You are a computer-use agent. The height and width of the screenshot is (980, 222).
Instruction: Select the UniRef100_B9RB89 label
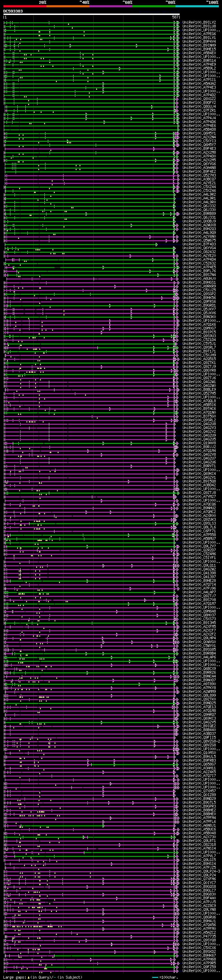[199, 213]
